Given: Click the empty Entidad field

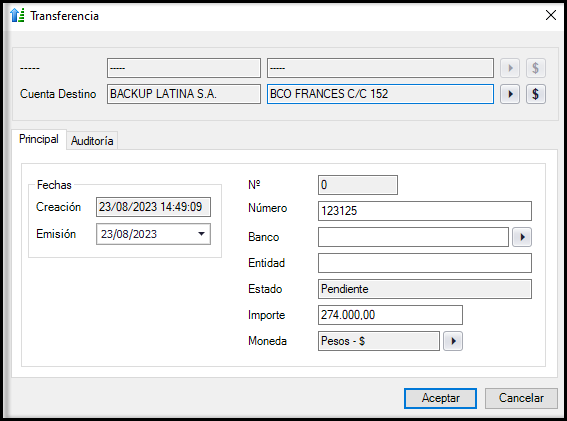Looking at the screenshot, I should [x=425, y=263].
